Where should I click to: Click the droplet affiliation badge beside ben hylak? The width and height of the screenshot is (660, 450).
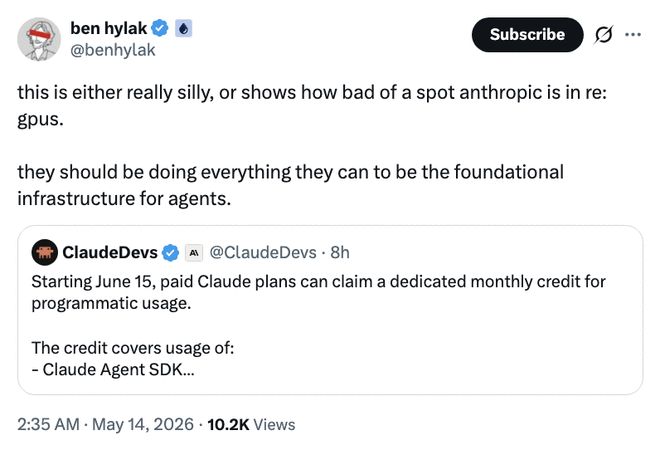pos(183,28)
